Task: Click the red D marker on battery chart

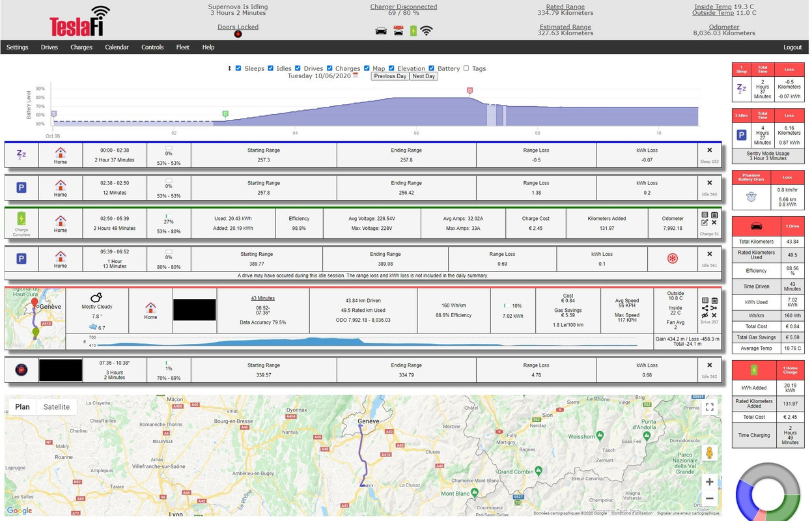Action: pos(469,91)
